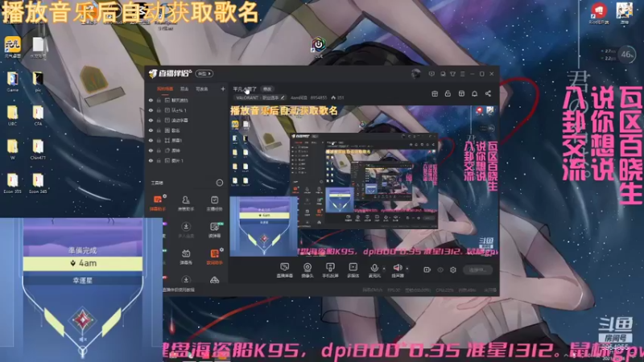
Task: Expand the microphone dropdown arrow
Action: (x=384, y=269)
